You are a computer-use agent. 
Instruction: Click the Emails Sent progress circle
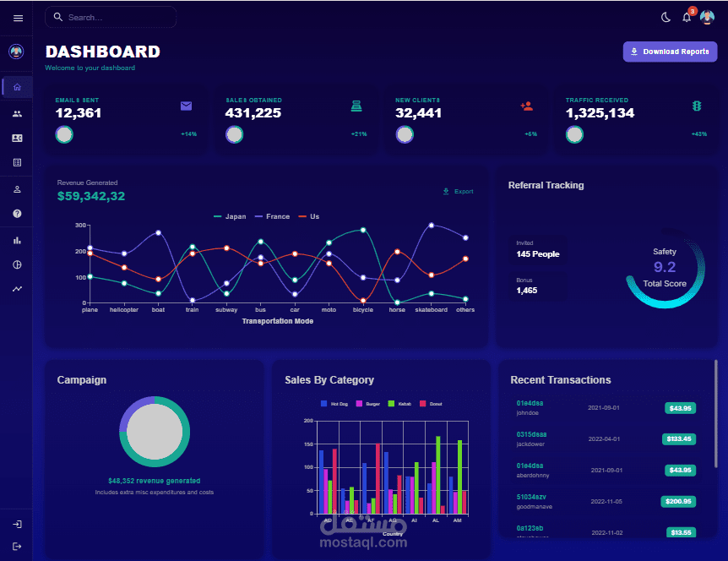click(x=64, y=134)
